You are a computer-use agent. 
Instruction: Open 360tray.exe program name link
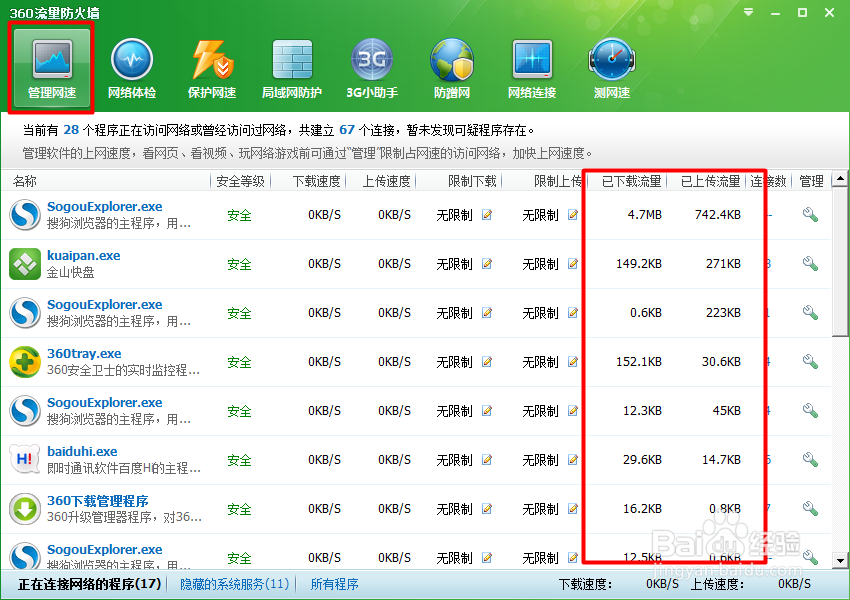(84, 353)
